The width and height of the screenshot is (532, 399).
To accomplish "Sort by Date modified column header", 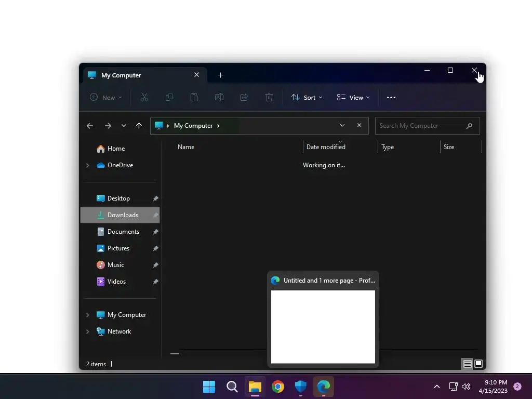I will pyautogui.click(x=340, y=147).
